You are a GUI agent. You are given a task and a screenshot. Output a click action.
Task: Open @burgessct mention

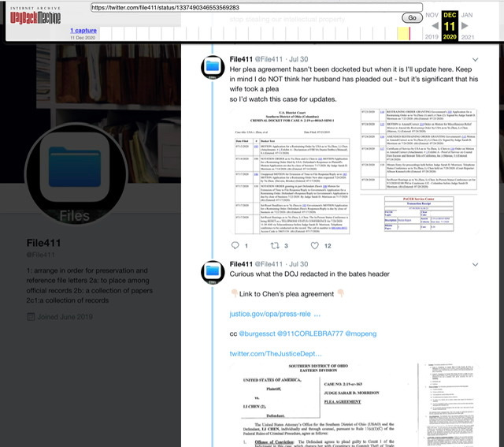pos(258,333)
